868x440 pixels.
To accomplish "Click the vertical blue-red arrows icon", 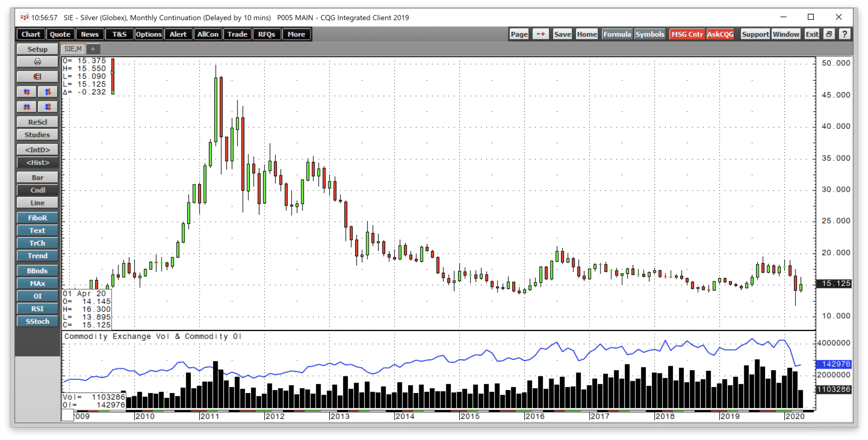I will coord(47,92).
